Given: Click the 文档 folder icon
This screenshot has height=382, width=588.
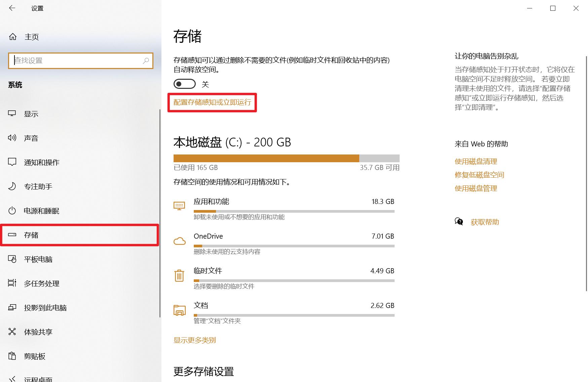Looking at the screenshot, I should pos(180,310).
